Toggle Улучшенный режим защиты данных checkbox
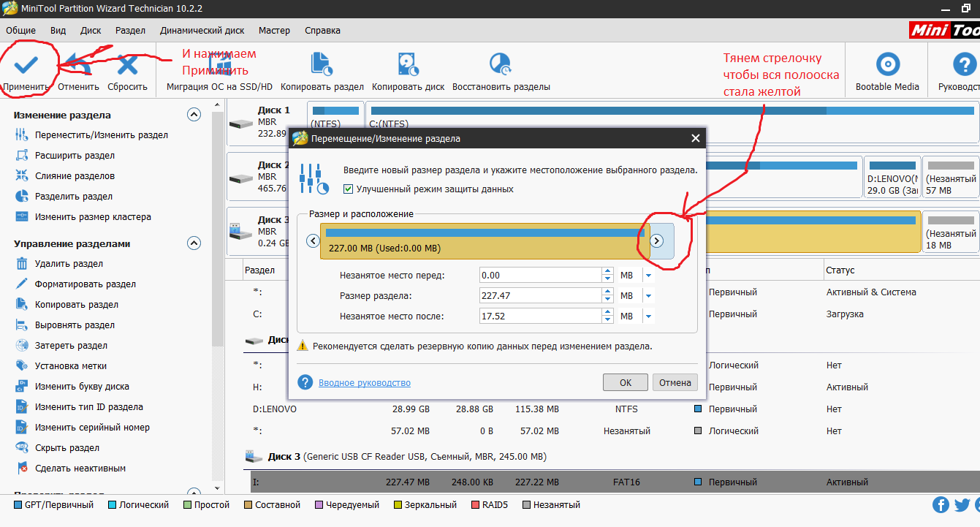The image size is (980, 527). coord(349,189)
